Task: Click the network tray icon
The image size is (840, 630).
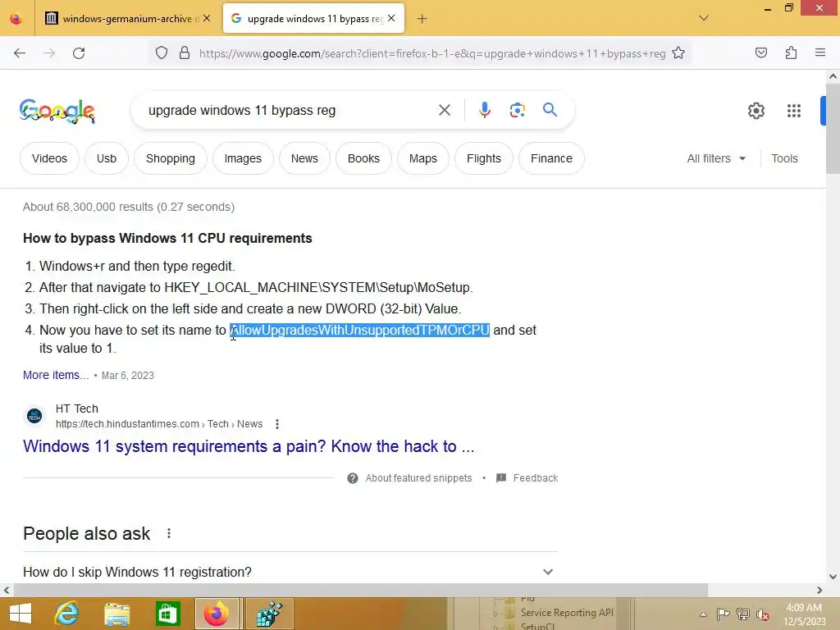Action: 743,614
